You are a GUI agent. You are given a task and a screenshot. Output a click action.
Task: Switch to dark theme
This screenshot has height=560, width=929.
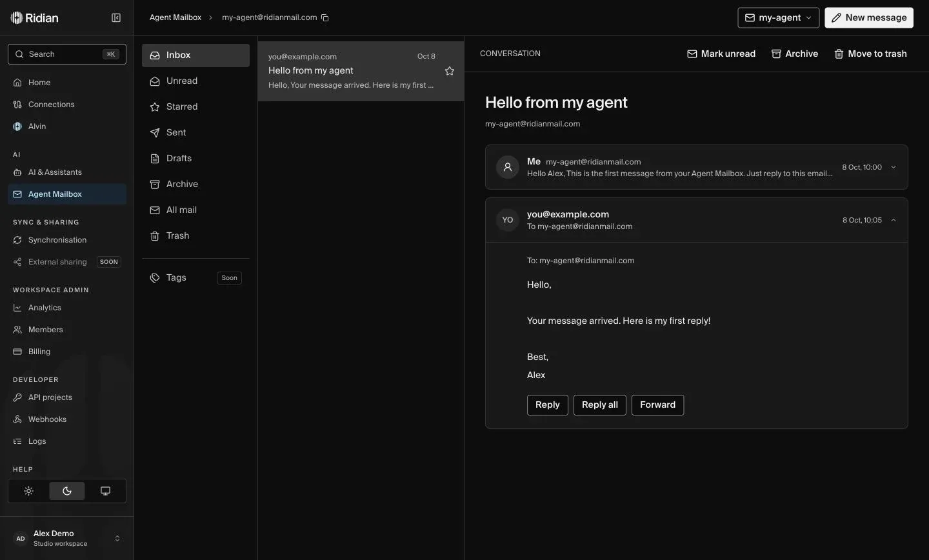click(67, 491)
